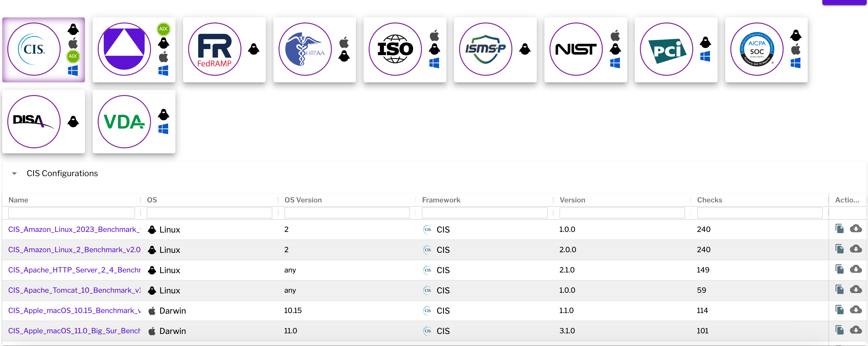This screenshot has width=868, height=346.
Task: Click the 149 checks value
Action: click(703, 270)
